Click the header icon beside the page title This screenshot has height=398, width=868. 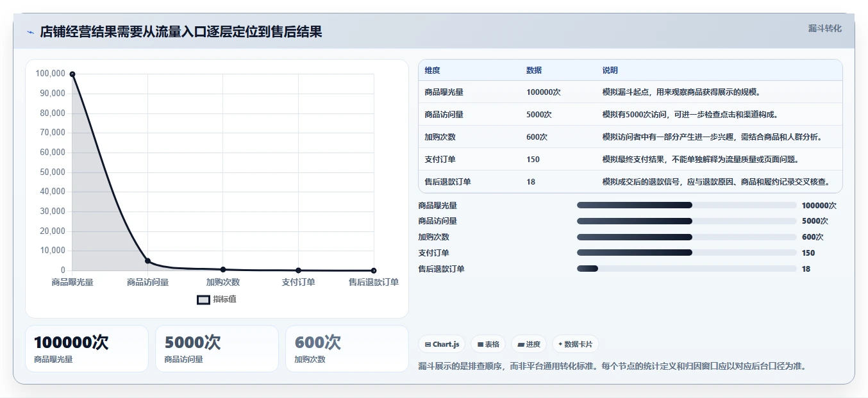click(30, 32)
